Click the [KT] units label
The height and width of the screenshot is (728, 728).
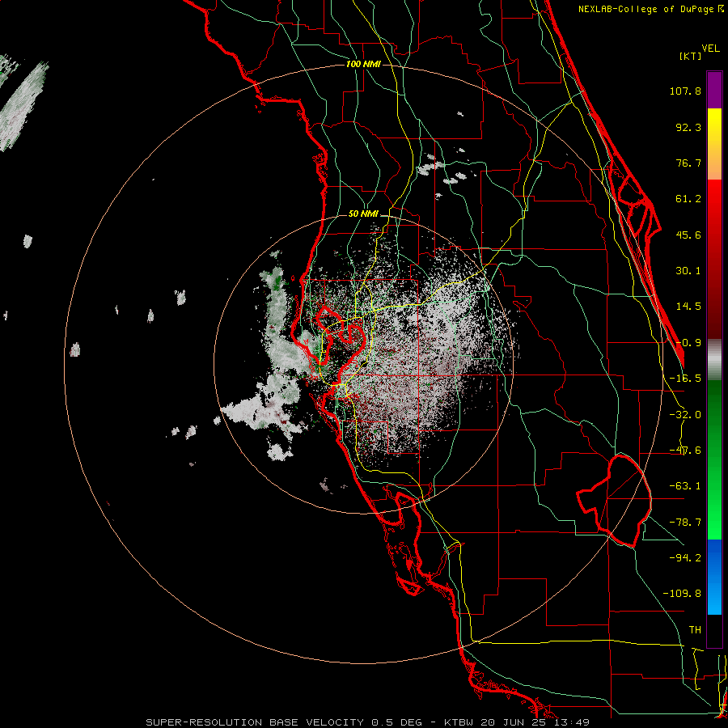tap(691, 56)
